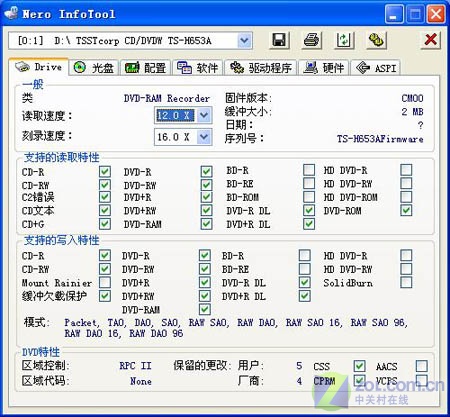Open the 配置 tab
This screenshot has width=450, height=417.
(146, 68)
